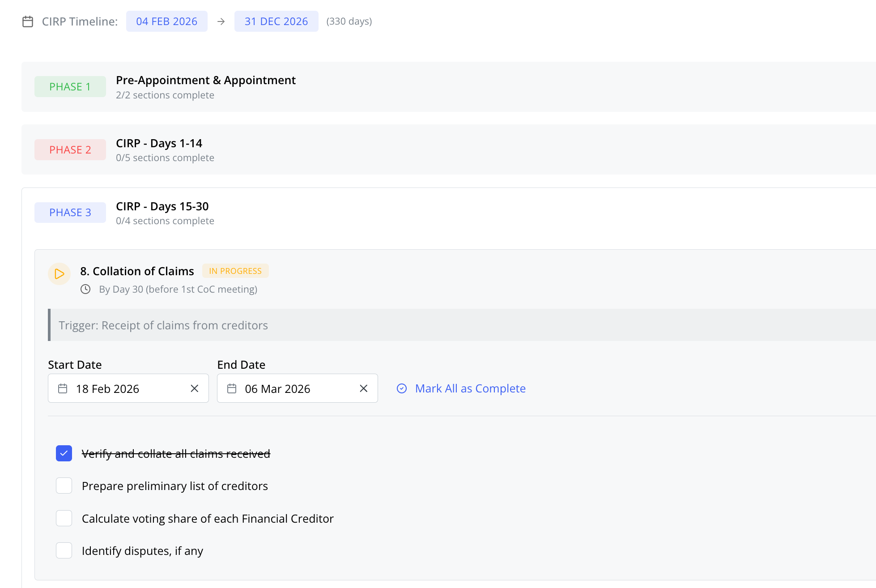Click the By Day 30 deadline text

[x=178, y=289]
